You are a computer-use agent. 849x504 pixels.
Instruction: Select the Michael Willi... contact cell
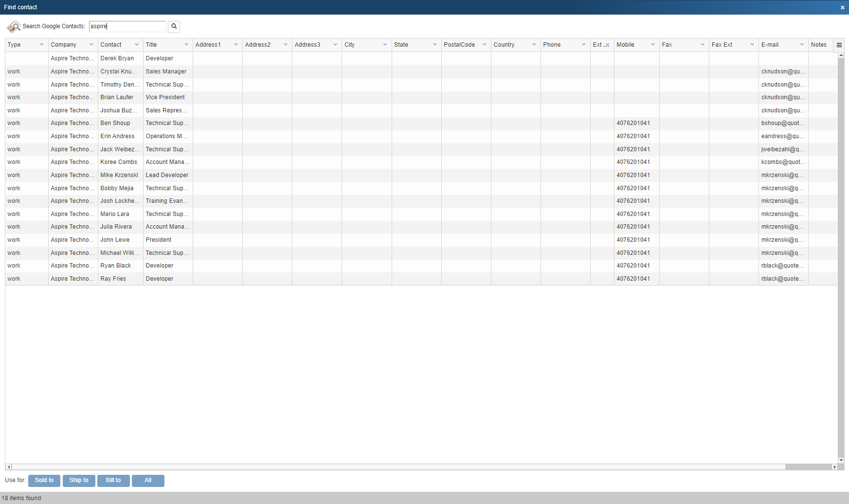click(120, 253)
